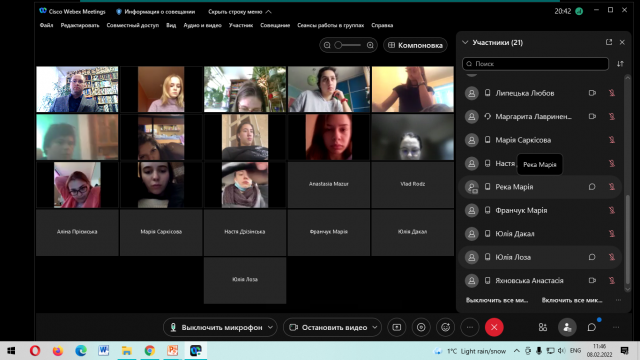Start recording with the record icon
Image resolution: width=640 pixels, height=360 pixels.
(421, 327)
